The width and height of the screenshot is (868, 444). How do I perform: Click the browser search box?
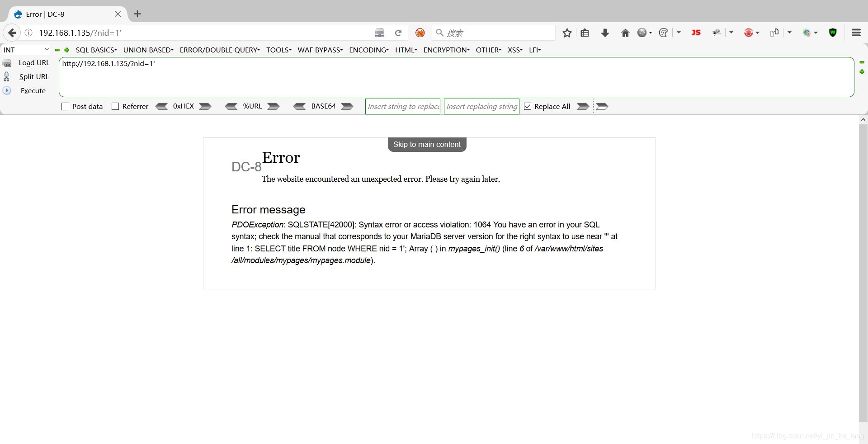pos(494,33)
